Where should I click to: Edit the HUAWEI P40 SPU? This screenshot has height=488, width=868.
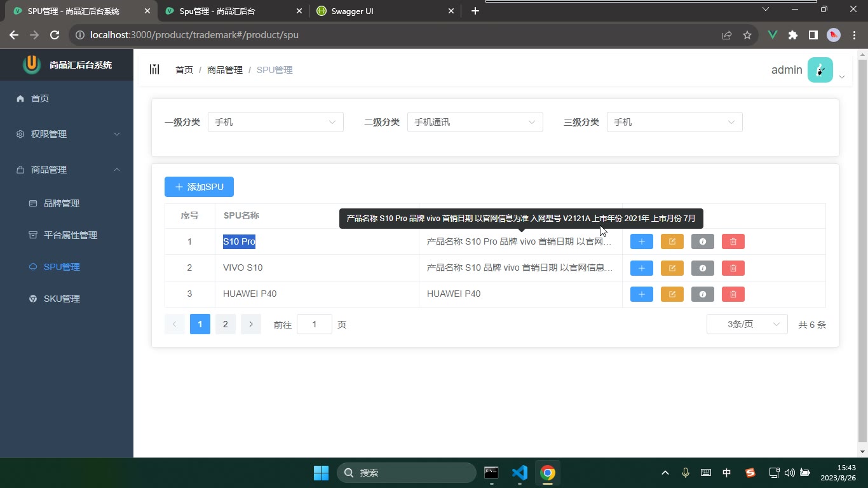[x=672, y=294]
